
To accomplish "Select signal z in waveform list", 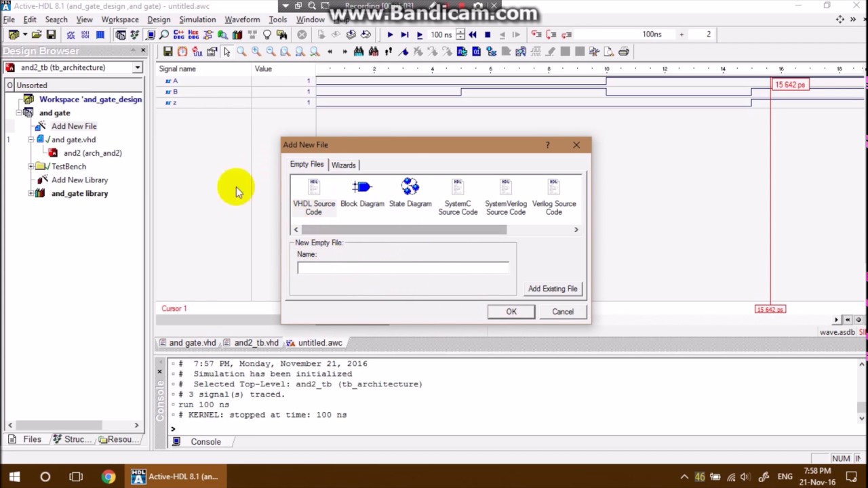I will (x=174, y=102).
